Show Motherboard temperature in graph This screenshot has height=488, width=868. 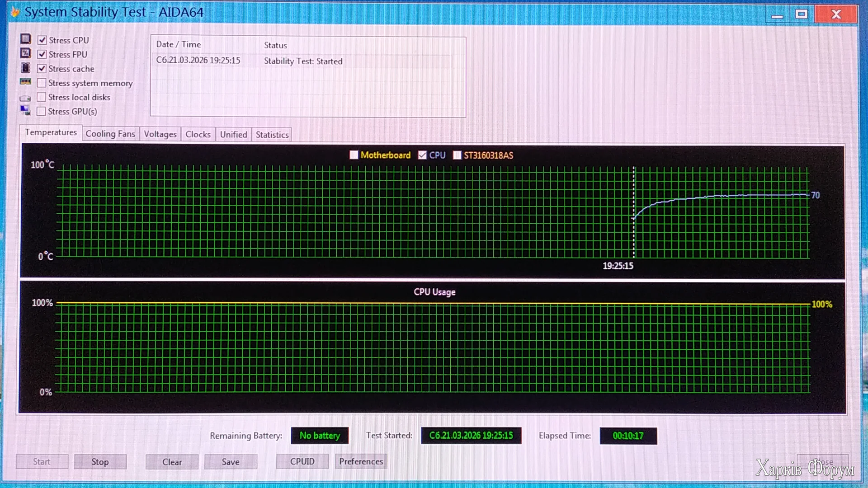[354, 155]
